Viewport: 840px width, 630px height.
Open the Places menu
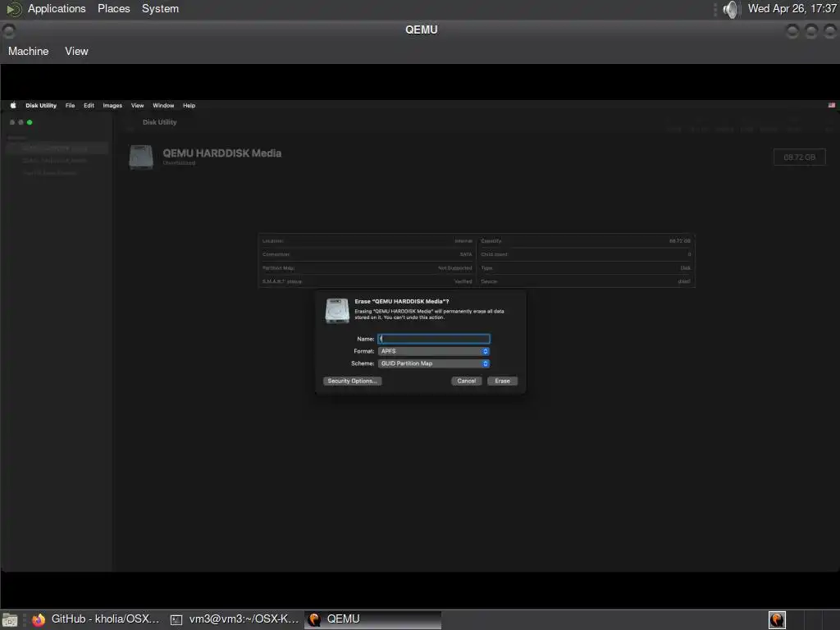[x=113, y=8]
